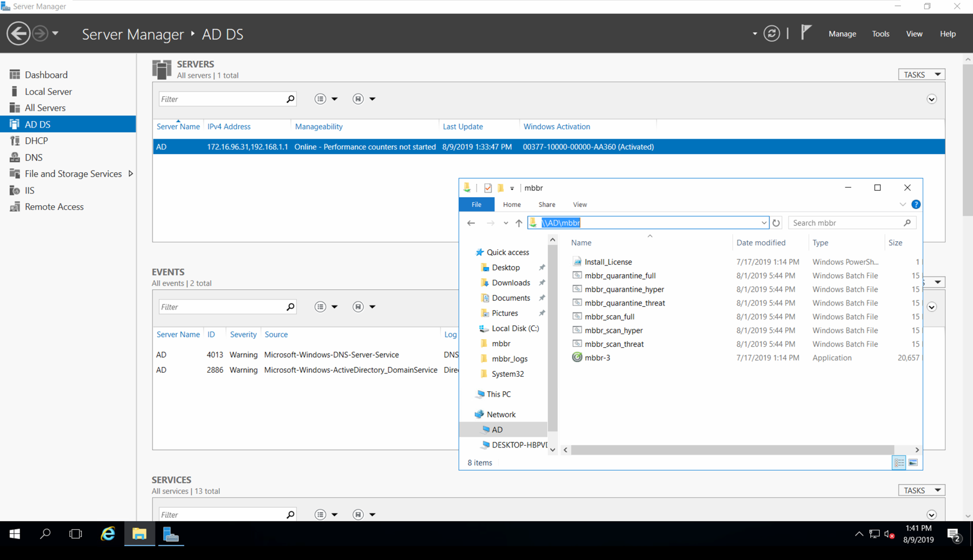
Task: Go up one folder level in Explorer
Action: coord(518,223)
